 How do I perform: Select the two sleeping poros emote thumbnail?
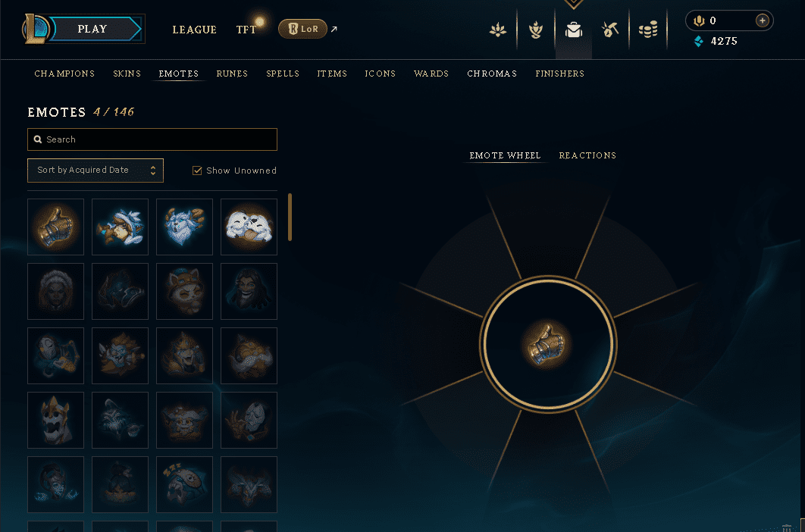coord(249,227)
